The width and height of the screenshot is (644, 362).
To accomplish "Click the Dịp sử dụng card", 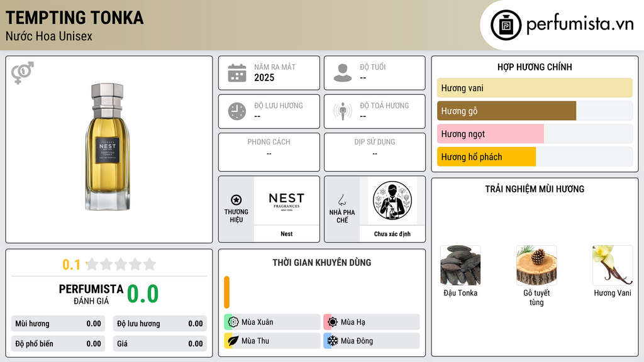I will tap(375, 152).
